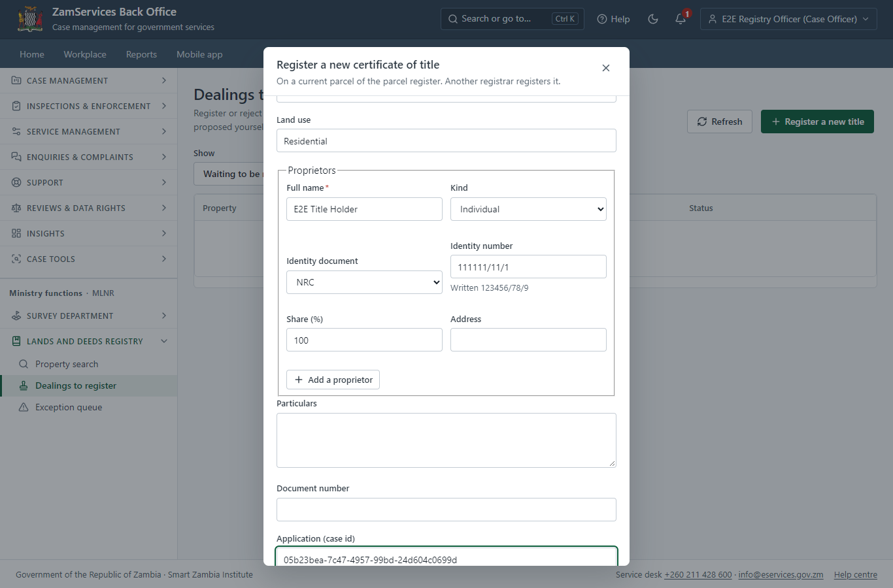Click the search magnifier icon in top bar
Image resolution: width=893 pixels, height=588 pixels.
click(x=453, y=19)
